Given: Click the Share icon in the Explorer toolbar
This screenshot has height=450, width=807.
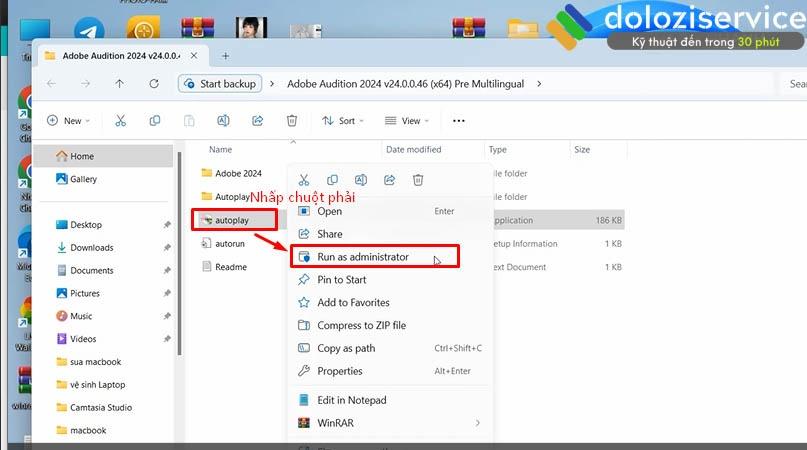Looking at the screenshot, I should [257, 120].
